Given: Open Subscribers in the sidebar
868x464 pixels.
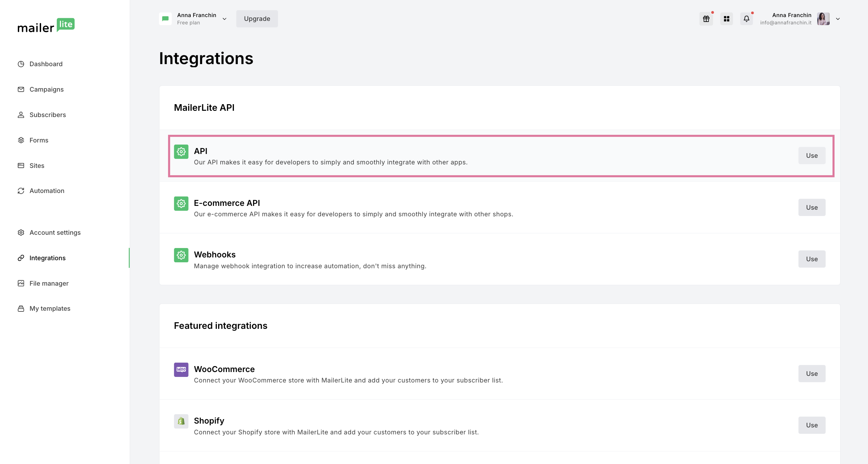Looking at the screenshot, I should (x=48, y=115).
